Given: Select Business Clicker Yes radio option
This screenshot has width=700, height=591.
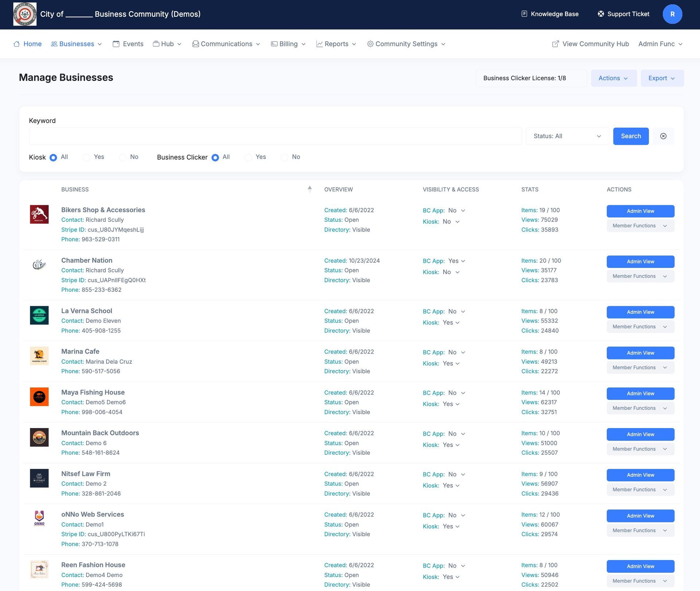Looking at the screenshot, I should [248, 158].
